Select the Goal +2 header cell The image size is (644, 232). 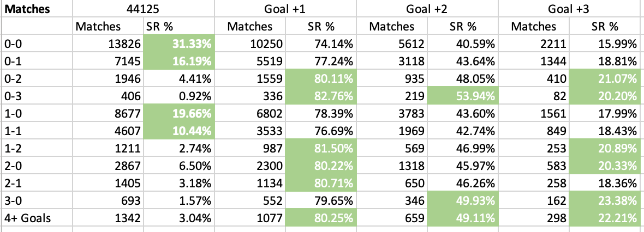427,9
